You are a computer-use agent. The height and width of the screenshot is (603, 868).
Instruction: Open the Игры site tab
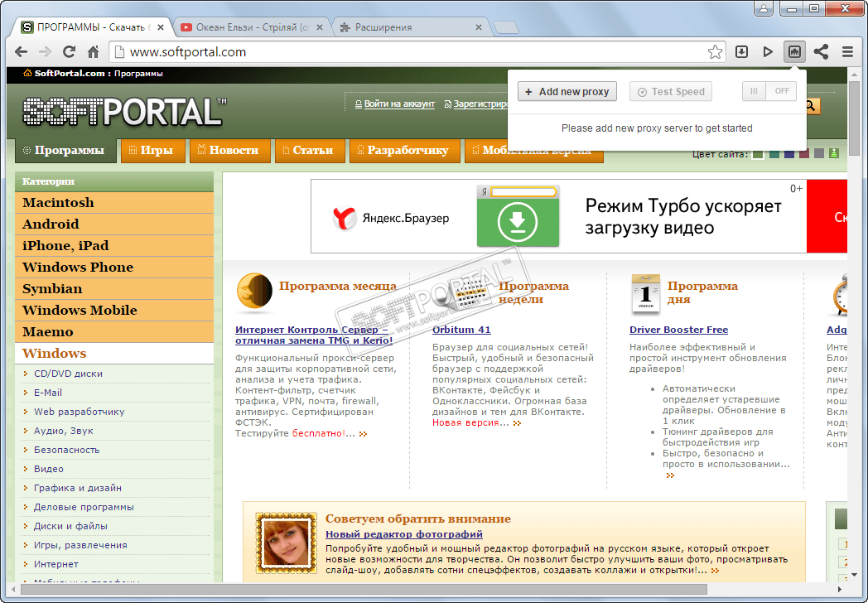click(x=152, y=151)
